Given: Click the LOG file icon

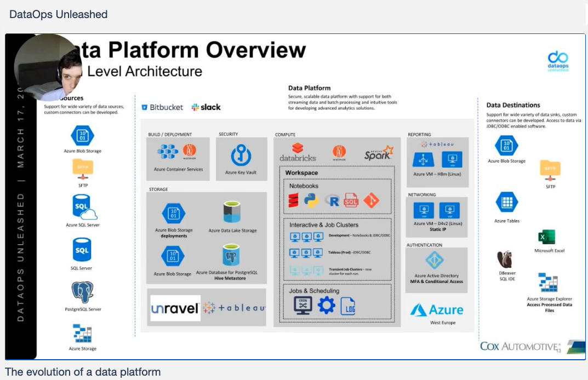Looking at the screenshot, I should coord(348,307).
